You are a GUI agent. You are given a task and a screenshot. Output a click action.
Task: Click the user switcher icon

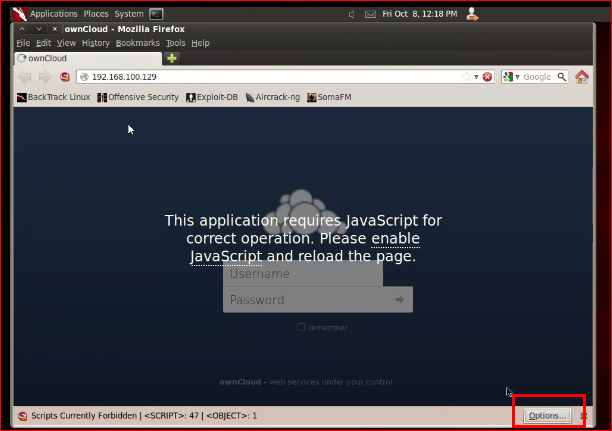point(472,14)
